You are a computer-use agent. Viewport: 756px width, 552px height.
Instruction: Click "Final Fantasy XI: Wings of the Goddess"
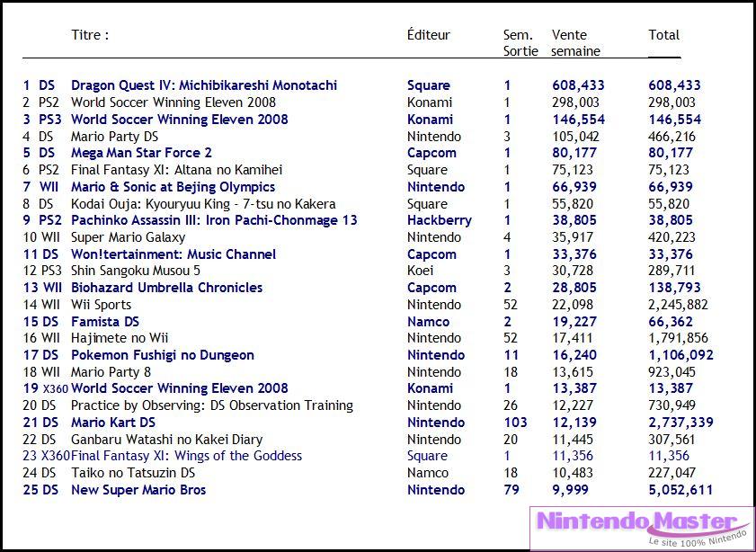[187, 456]
